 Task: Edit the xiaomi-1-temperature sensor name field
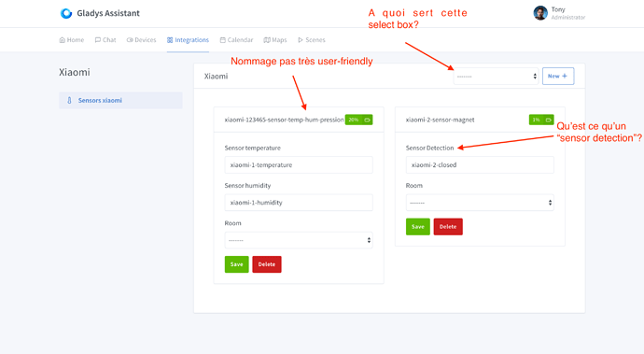(x=299, y=165)
